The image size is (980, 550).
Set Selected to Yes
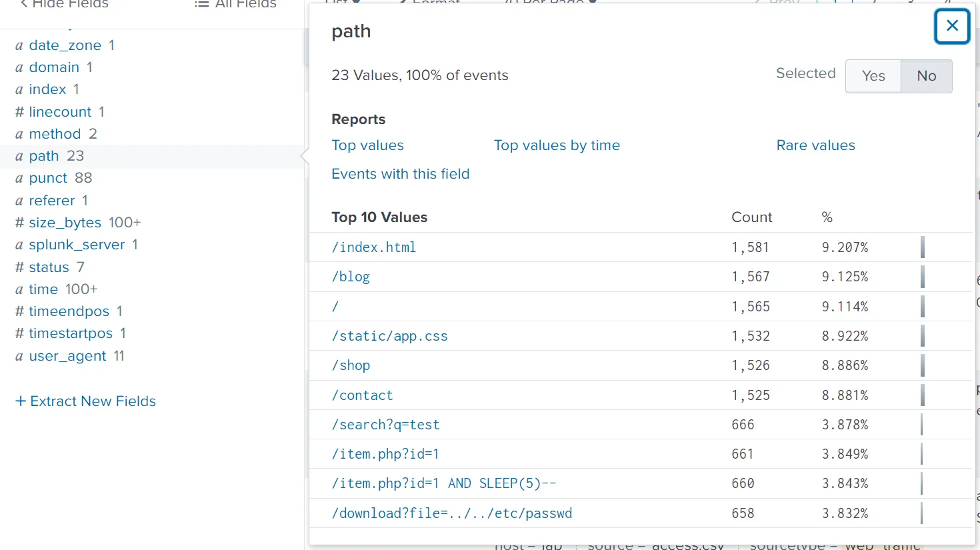point(873,76)
